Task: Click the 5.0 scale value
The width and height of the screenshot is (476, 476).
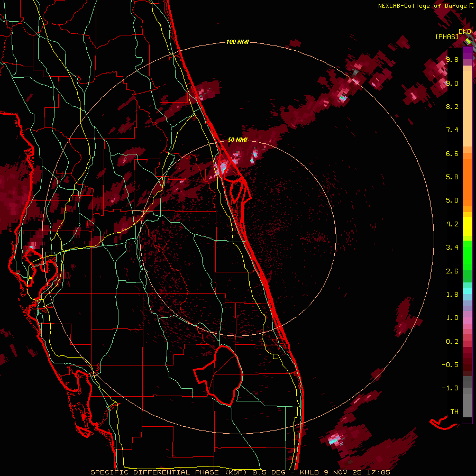Action: (452, 200)
